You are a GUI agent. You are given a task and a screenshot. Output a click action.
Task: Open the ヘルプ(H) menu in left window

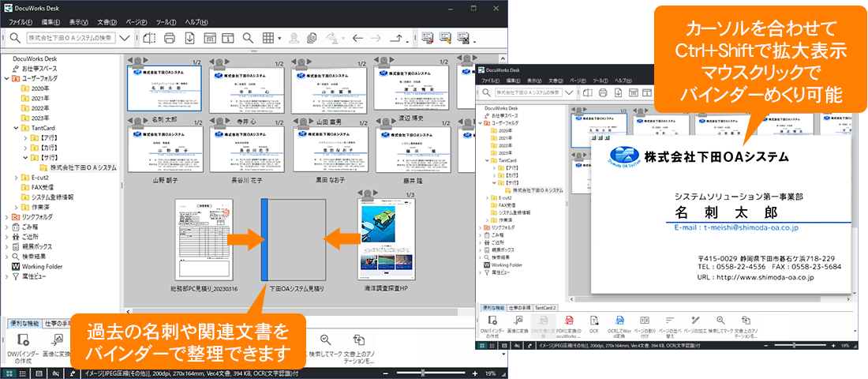point(196,22)
